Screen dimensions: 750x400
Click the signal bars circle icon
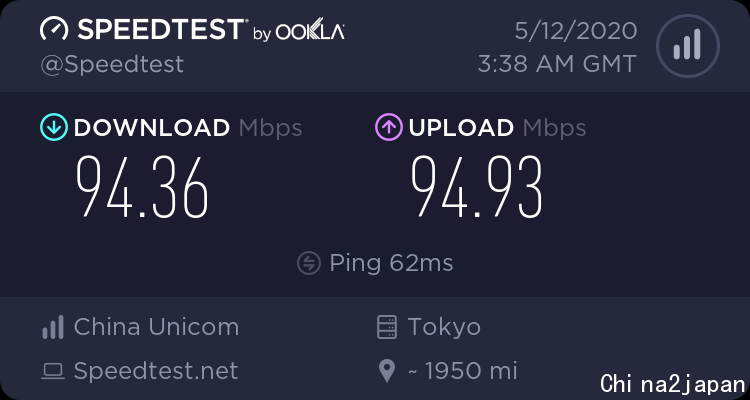click(x=688, y=46)
